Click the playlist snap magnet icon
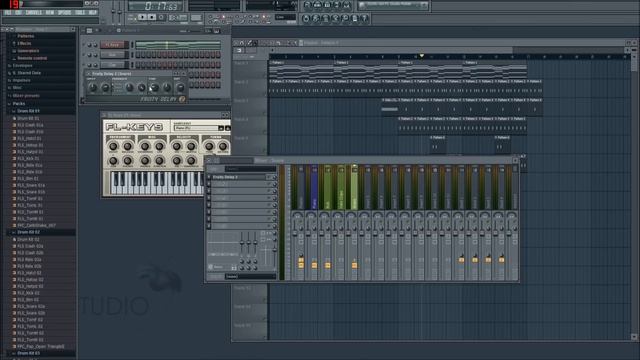 coord(242,43)
